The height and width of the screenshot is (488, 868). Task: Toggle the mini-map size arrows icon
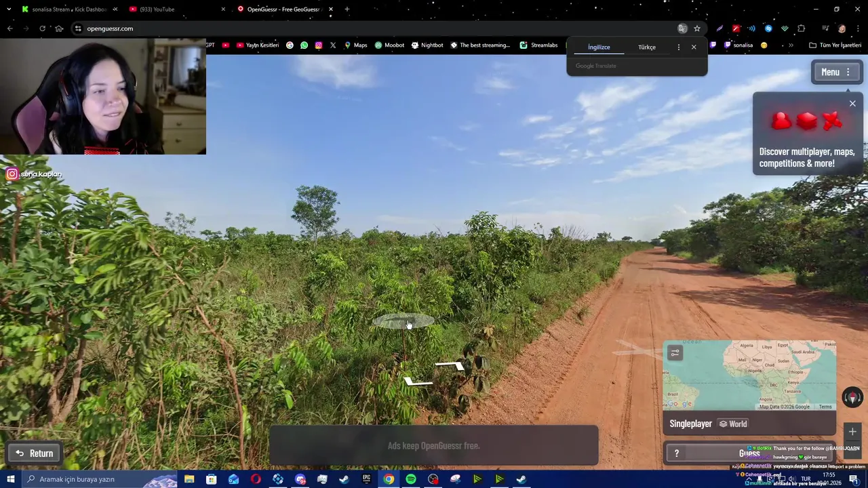675,353
